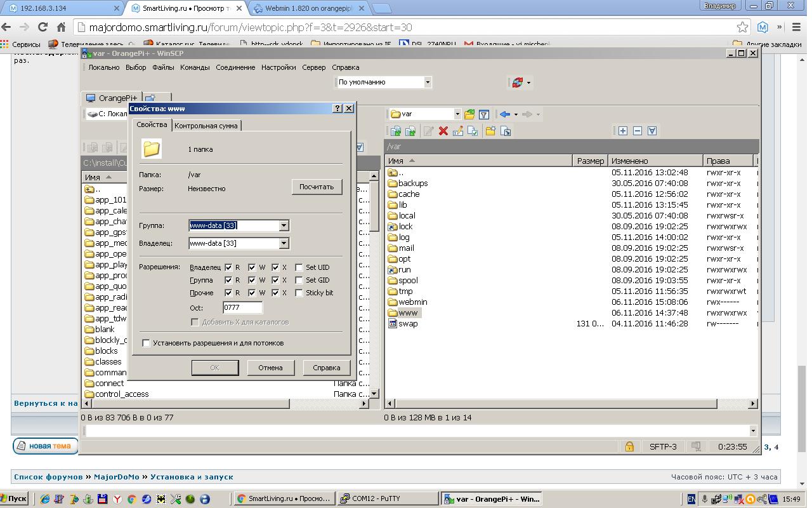Click the blue back arrow in remote panel
The width and height of the screenshot is (812, 508).
coord(505,114)
